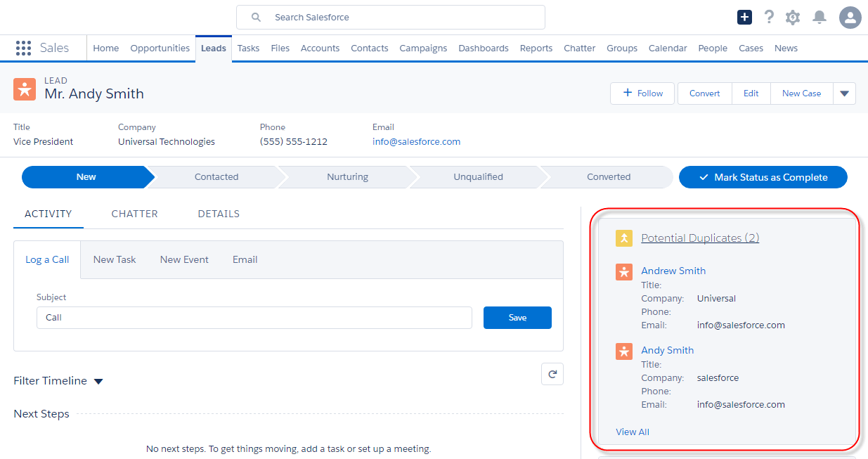868x459 pixels.
Task: Click the phone number (555) 555-1212
Action: [x=294, y=141]
